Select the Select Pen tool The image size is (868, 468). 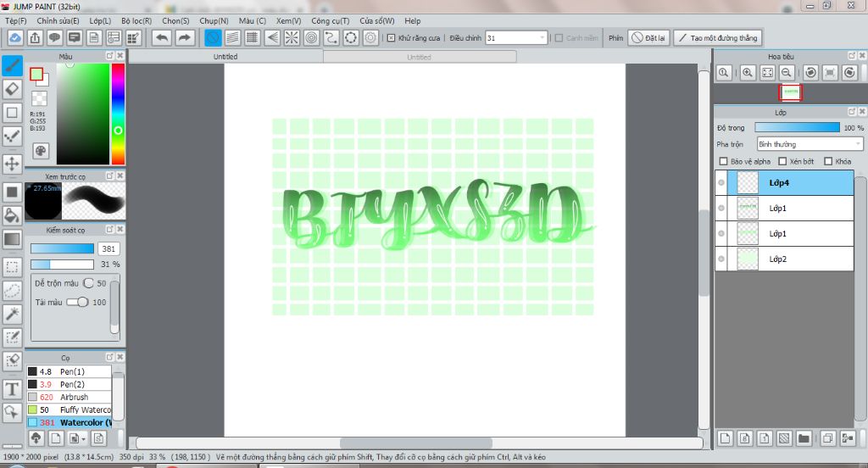pos(12,337)
